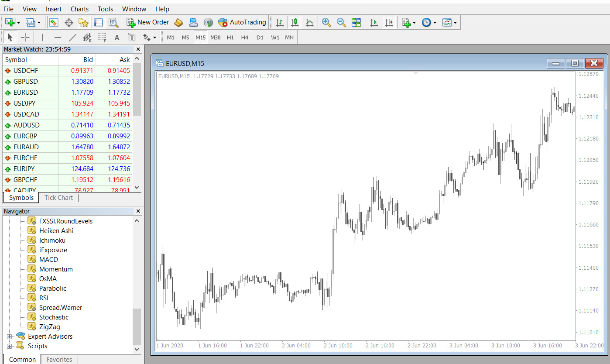Toggle the AutoTrading button

(x=242, y=22)
